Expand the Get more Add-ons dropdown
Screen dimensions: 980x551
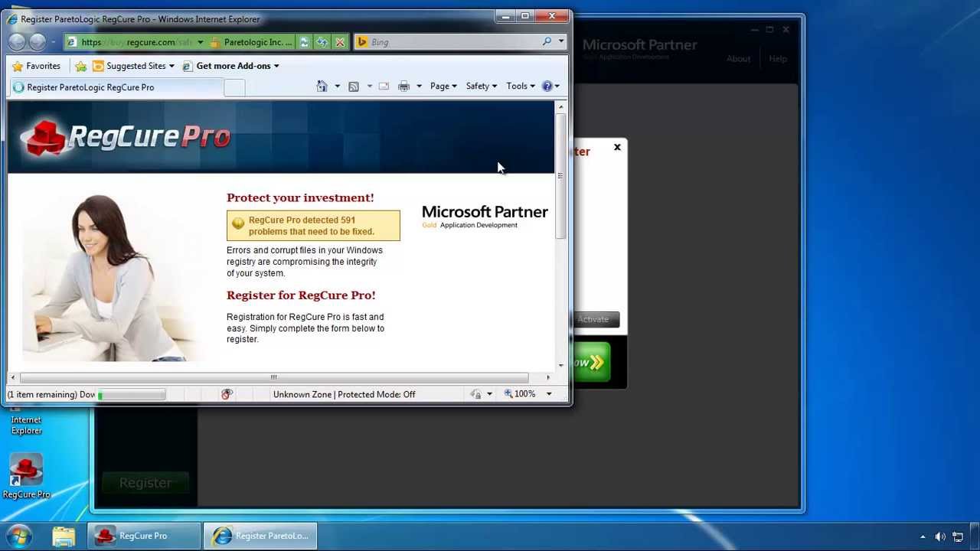(276, 66)
